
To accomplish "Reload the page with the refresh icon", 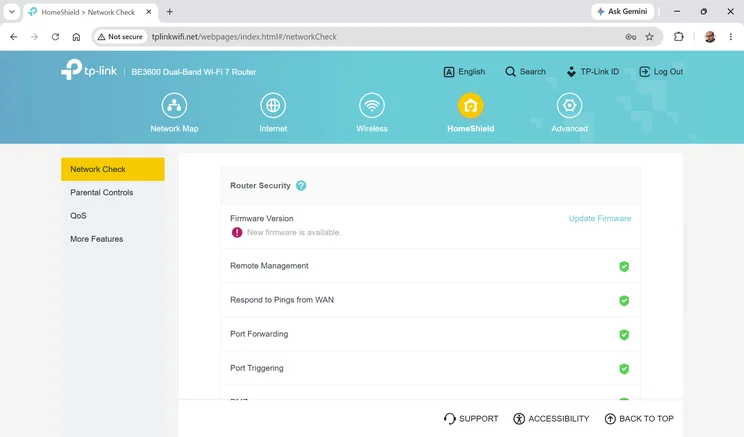I will pos(56,37).
